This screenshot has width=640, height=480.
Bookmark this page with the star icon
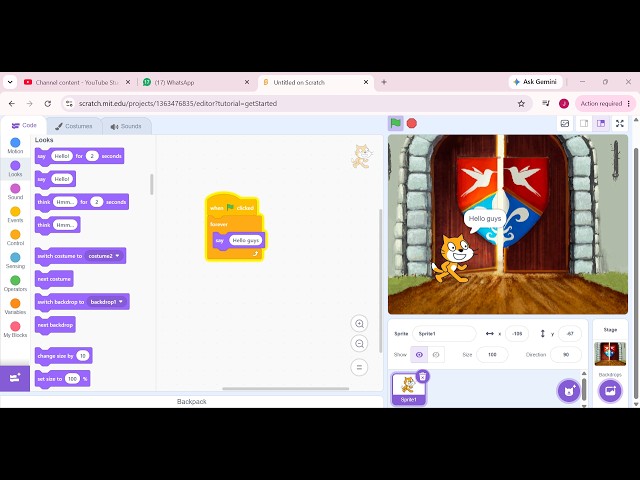point(521,104)
